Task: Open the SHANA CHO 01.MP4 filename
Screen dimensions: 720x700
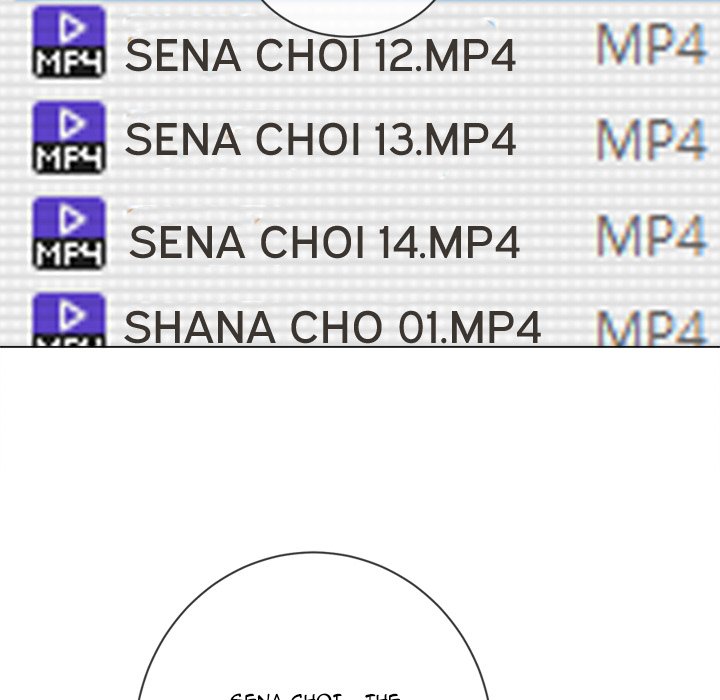Action: pos(332,327)
